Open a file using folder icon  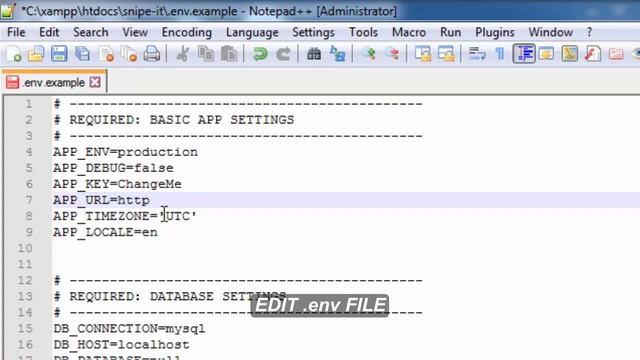coord(36,54)
